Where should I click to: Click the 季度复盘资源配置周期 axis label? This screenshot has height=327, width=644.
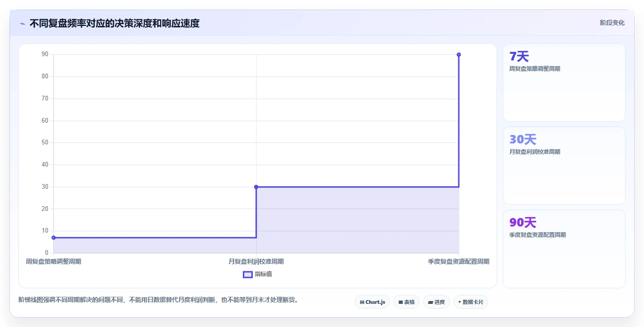pyautogui.click(x=459, y=261)
